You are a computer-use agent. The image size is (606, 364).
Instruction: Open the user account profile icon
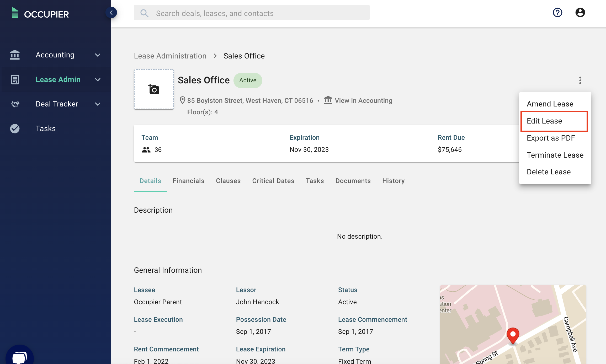[580, 13]
